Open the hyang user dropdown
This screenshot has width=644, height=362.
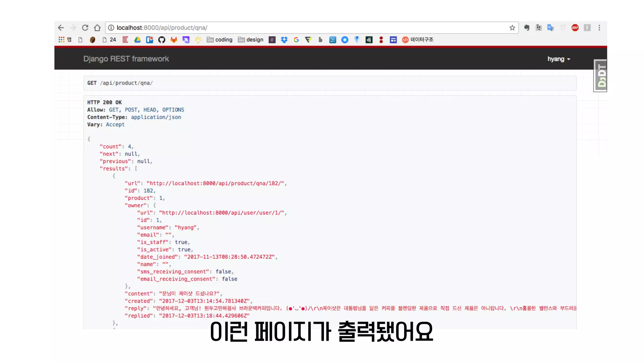click(x=559, y=59)
